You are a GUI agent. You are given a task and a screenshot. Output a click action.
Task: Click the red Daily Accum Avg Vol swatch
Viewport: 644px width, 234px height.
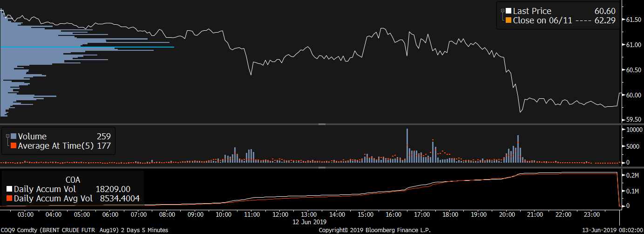click(x=9, y=199)
